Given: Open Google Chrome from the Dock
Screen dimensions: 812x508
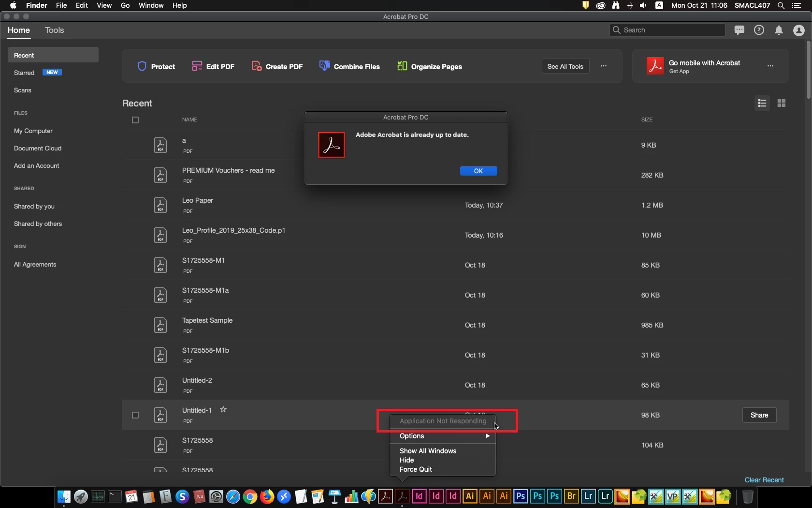Looking at the screenshot, I should (250, 496).
